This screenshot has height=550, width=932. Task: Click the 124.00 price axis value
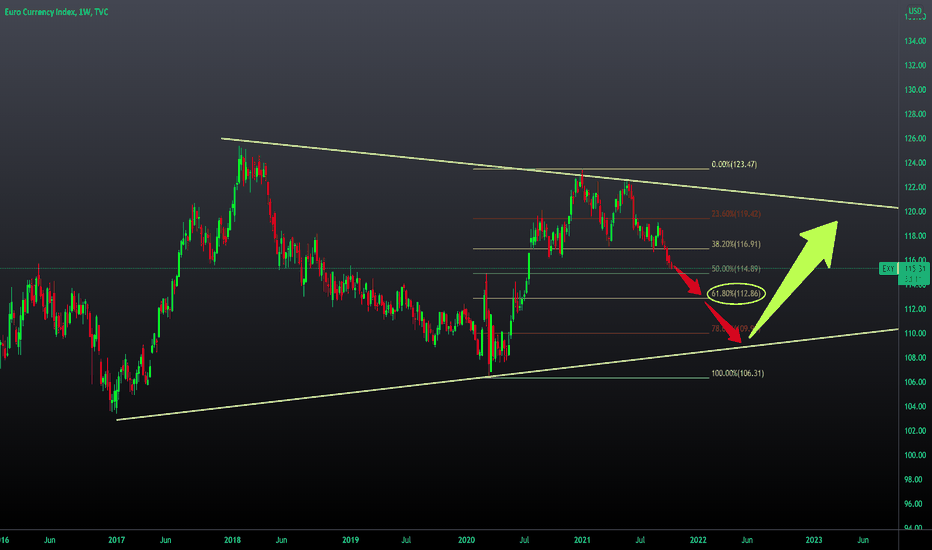coord(915,163)
